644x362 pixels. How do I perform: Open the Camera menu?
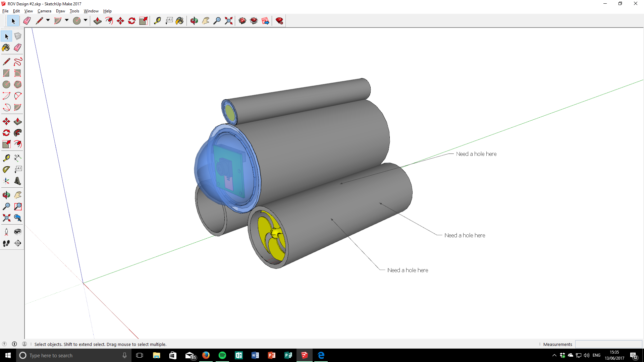coord(44,11)
